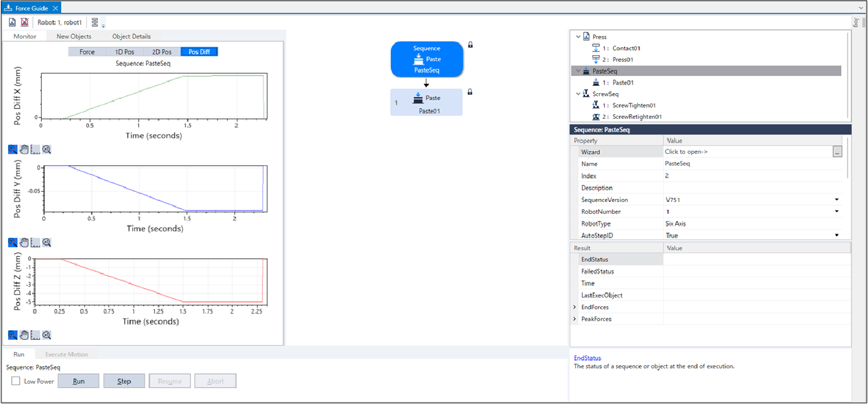Enable the Low Power checkbox

[x=15, y=381]
